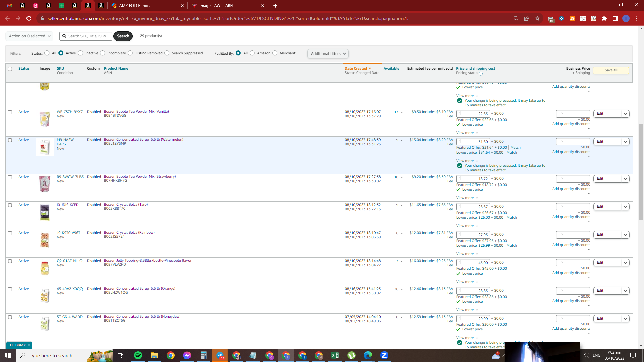Open Microsoft Edge from the taskbar

coord(368,355)
